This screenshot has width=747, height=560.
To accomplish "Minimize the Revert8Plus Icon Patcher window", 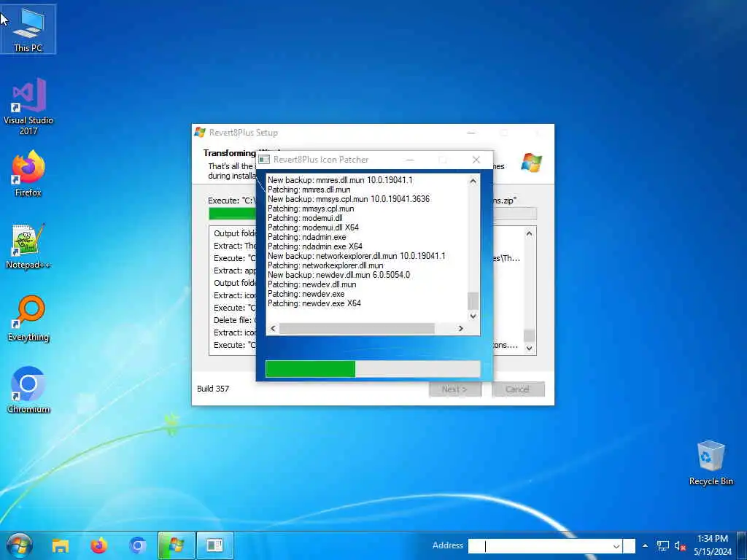I will (x=410, y=160).
